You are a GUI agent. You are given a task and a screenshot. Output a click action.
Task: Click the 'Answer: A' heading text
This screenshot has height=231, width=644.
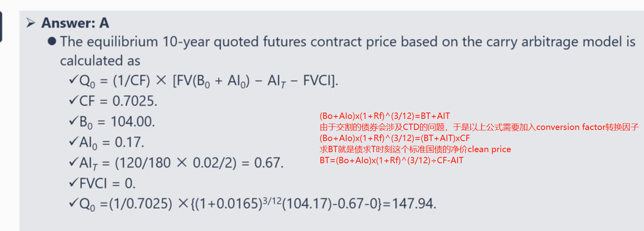click(x=75, y=23)
